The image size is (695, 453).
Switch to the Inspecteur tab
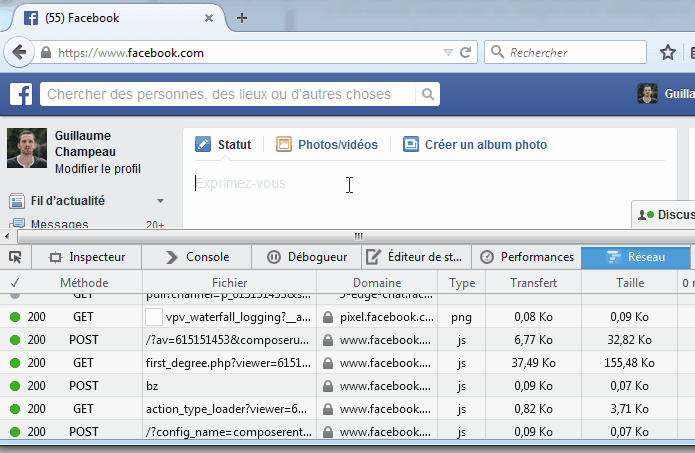[87, 257]
